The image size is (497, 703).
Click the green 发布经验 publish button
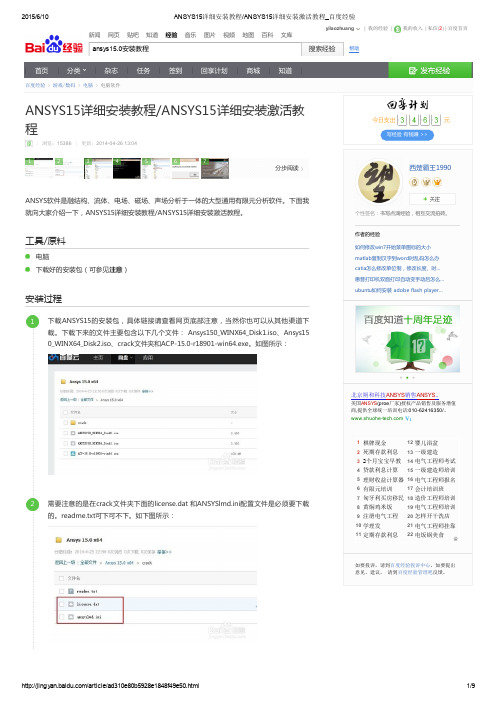click(x=430, y=70)
